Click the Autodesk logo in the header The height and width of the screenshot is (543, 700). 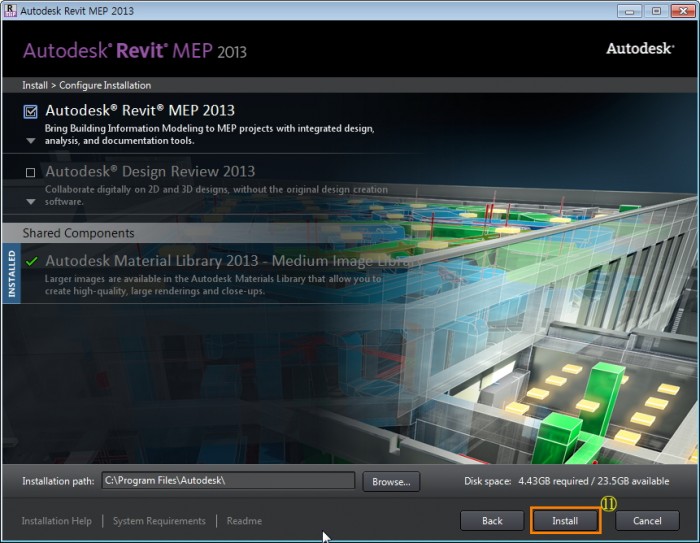click(x=638, y=48)
